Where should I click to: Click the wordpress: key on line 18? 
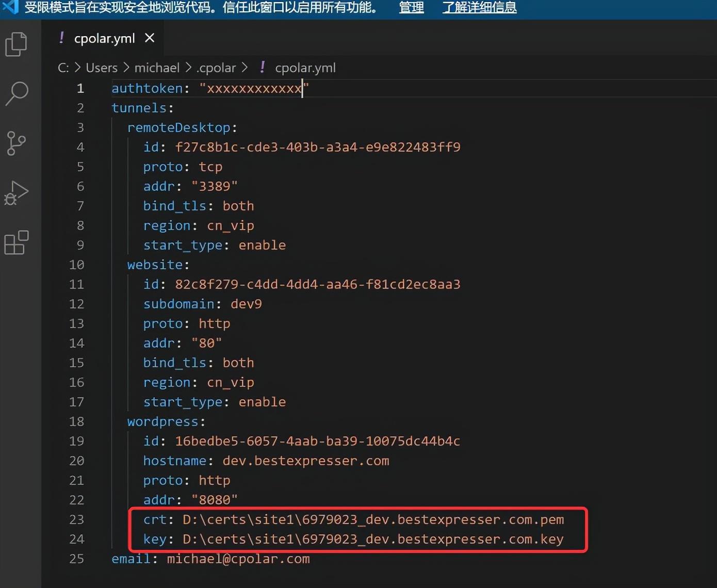click(x=166, y=422)
